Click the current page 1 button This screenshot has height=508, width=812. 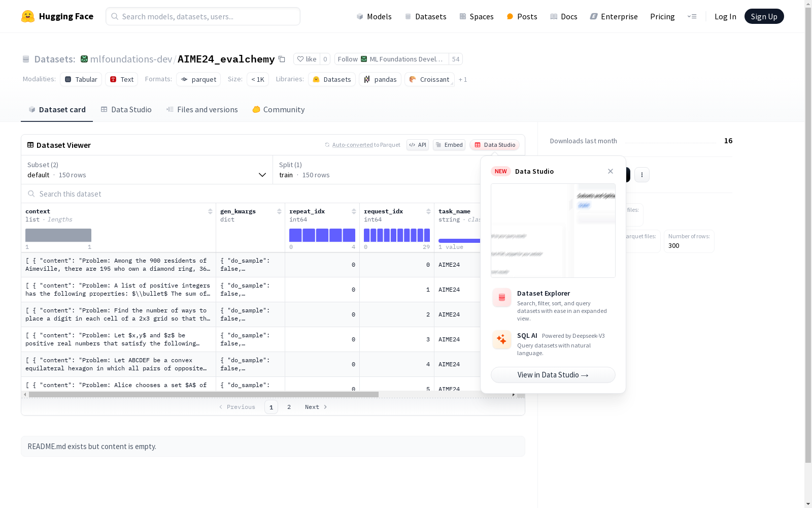271,407
